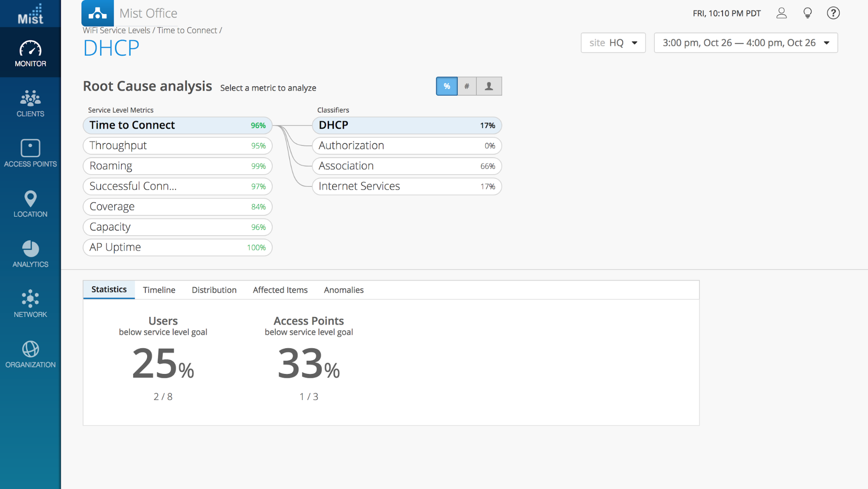Screen dimensions: 868x489
Task: Click the lightbulb insights icon
Action: click(807, 13)
